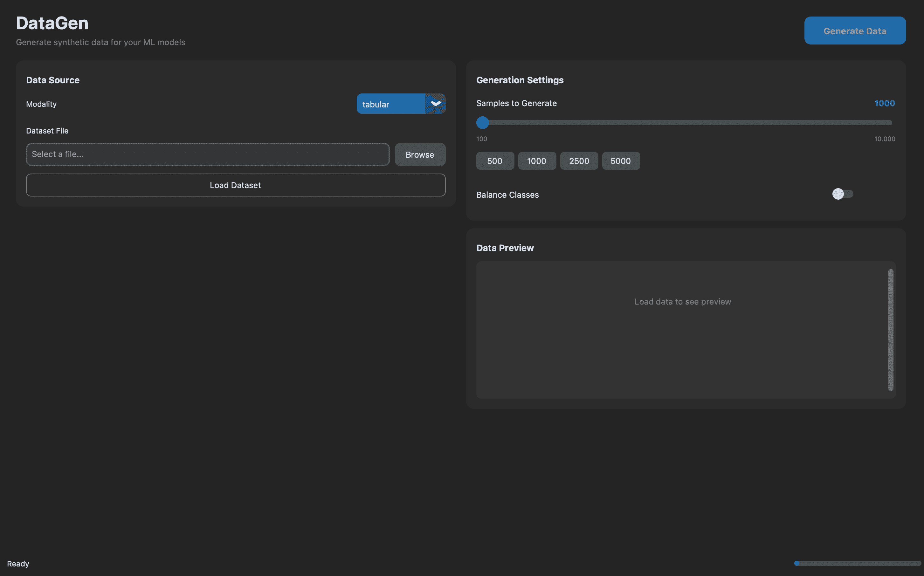The image size is (924, 576).
Task: Pick the 2500 samples preset
Action: point(579,161)
